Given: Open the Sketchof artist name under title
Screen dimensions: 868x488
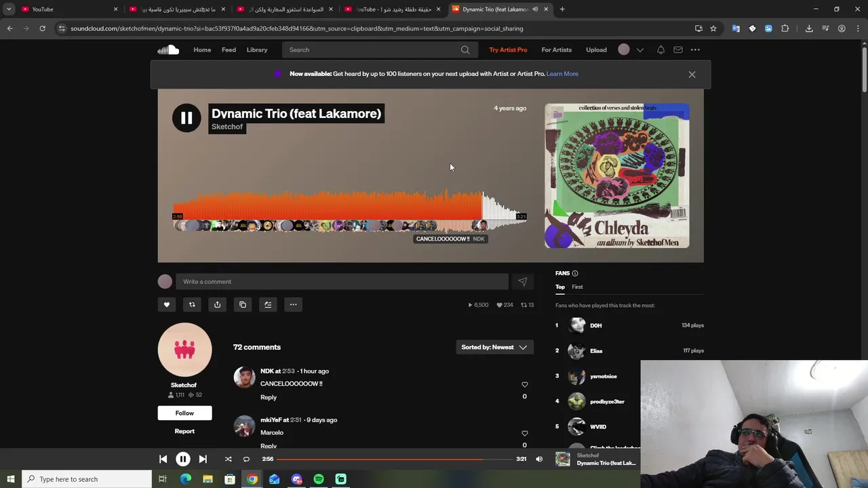Looking at the screenshot, I should click(x=227, y=127).
